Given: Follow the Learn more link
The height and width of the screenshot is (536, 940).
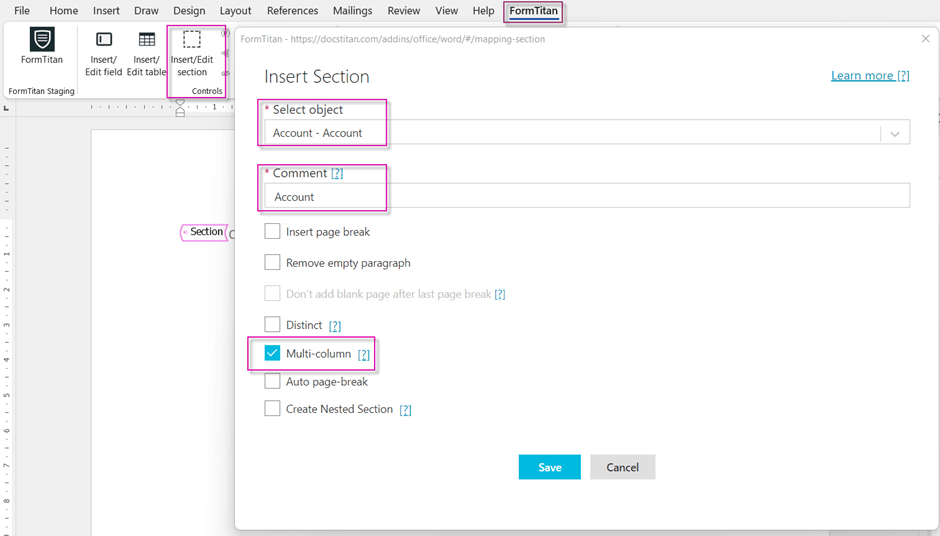Looking at the screenshot, I should point(869,76).
